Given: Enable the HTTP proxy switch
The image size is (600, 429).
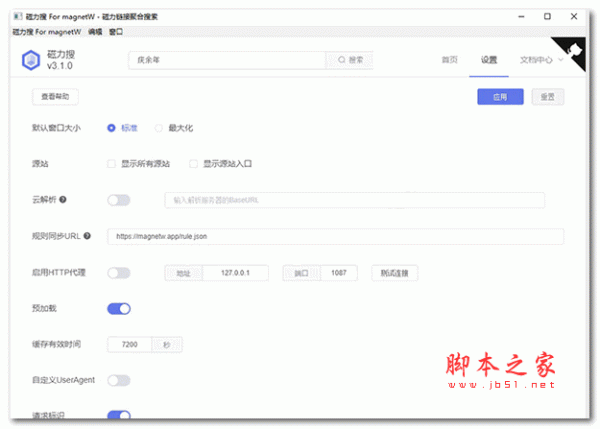Looking at the screenshot, I should click(x=119, y=273).
